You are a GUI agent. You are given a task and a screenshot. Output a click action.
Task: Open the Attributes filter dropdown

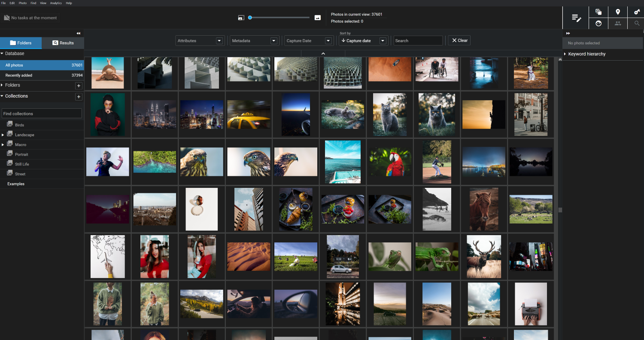(x=200, y=41)
